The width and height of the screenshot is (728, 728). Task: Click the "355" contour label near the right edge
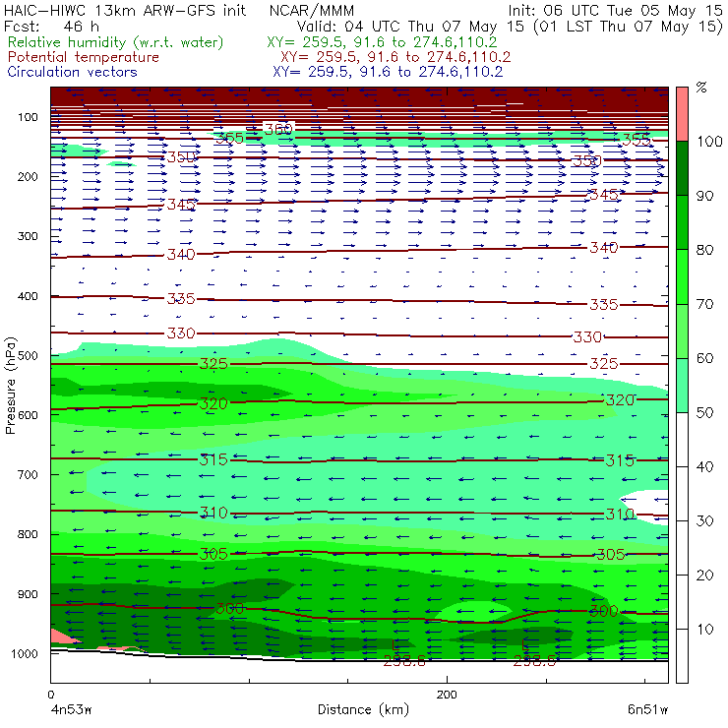637,140
